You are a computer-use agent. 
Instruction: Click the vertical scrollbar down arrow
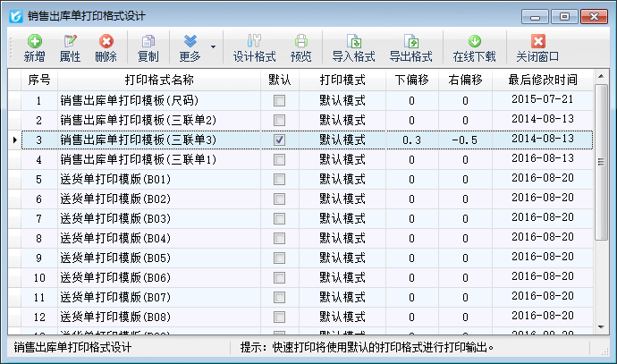(x=602, y=328)
